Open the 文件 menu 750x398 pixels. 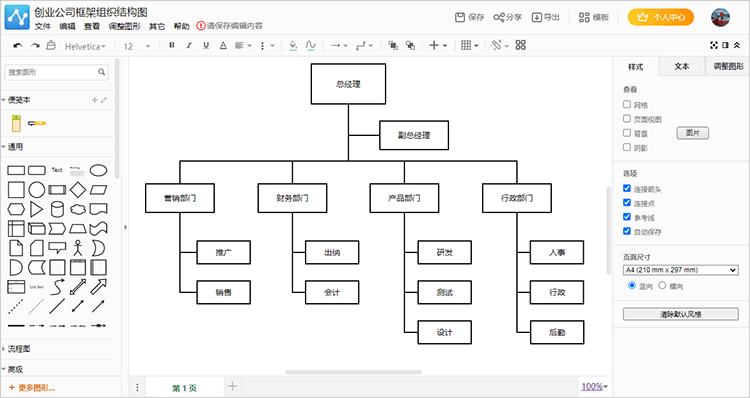tap(43, 26)
